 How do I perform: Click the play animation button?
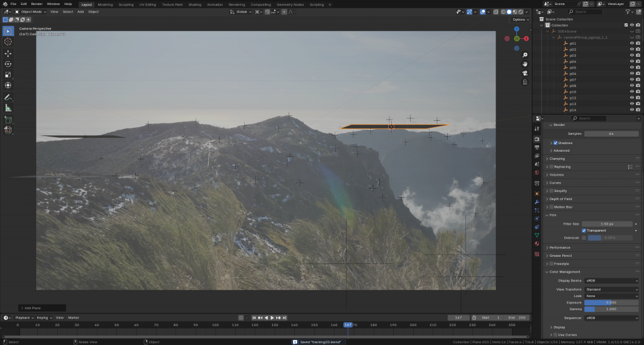pos(272,318)
